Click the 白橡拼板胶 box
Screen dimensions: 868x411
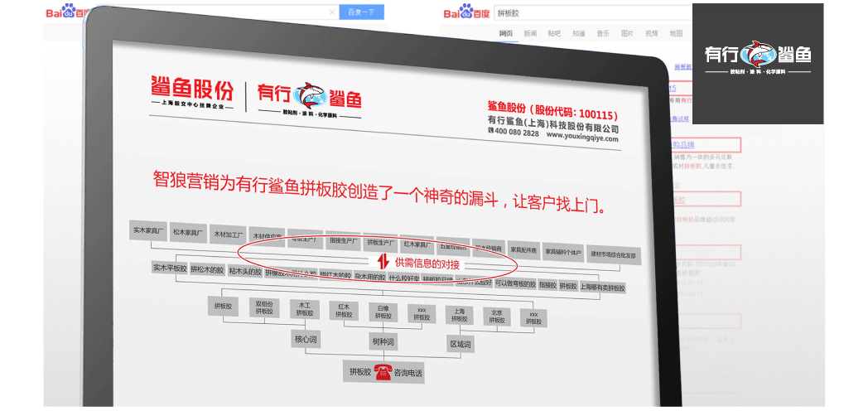(383, 312)
